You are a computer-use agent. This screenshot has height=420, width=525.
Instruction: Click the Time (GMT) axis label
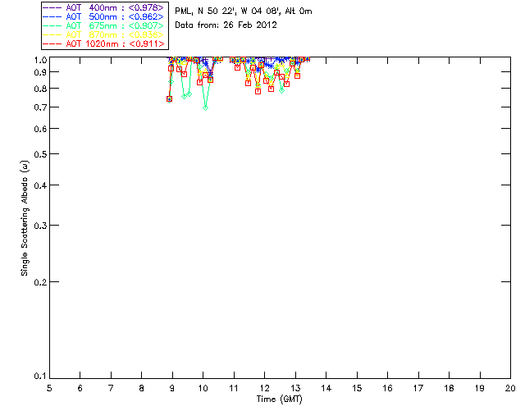click(279, 399)
